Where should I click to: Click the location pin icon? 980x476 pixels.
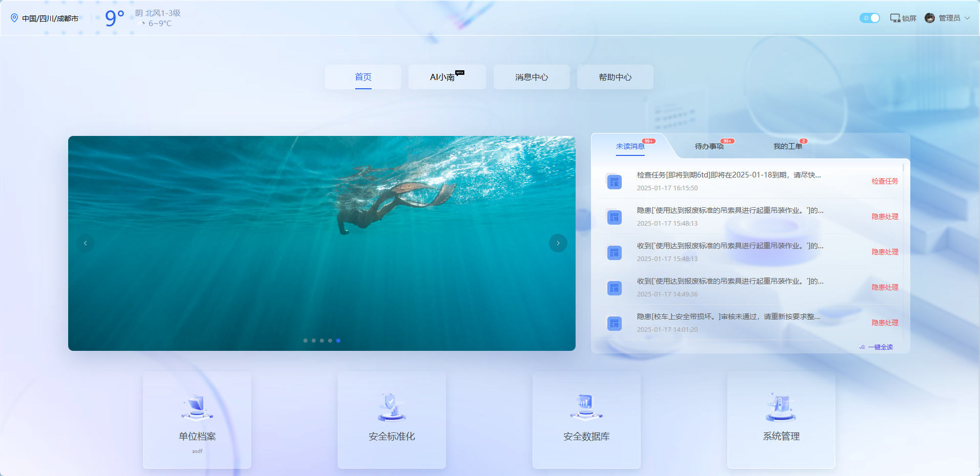[x=14, y=18]
